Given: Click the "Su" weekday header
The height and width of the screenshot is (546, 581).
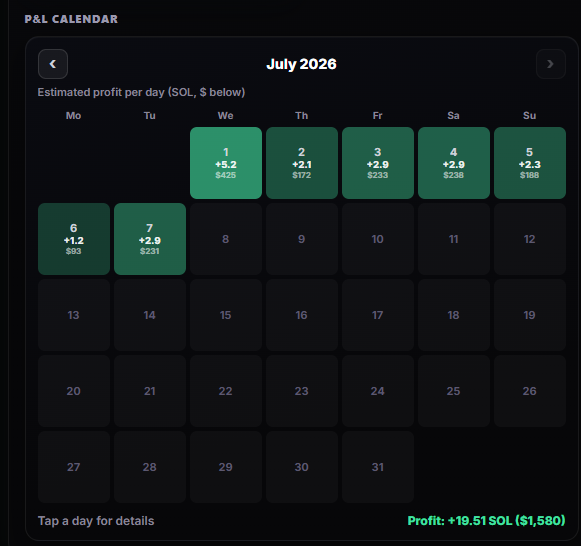Looking at the screenshot, I should pos(529,116).
